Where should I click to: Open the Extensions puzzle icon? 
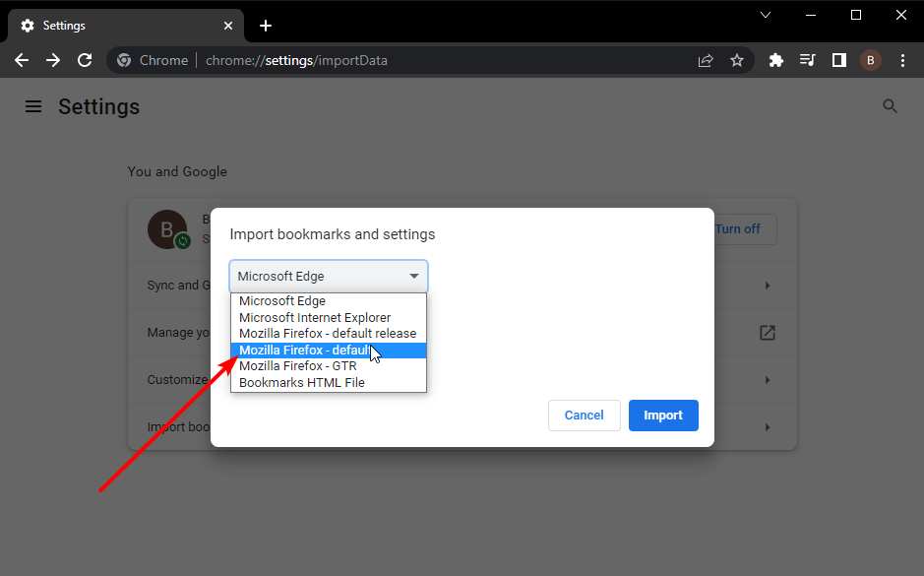(x=776, y=60)
